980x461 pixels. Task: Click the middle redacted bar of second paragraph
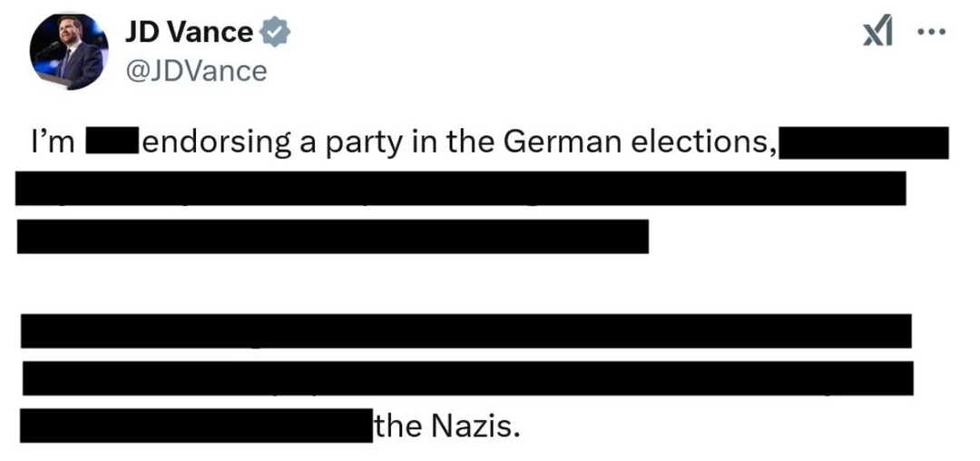pyautogui.click(x=467, y=378)
